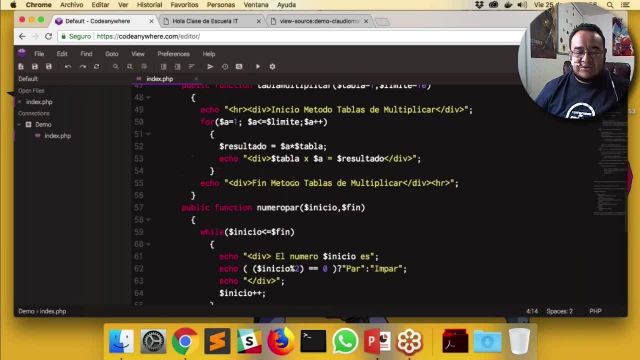Image resolution: width=640 pixels, height=360 pixels.
Task: Open the Help menu in Codeanywhere
Action: pos(209,54)
